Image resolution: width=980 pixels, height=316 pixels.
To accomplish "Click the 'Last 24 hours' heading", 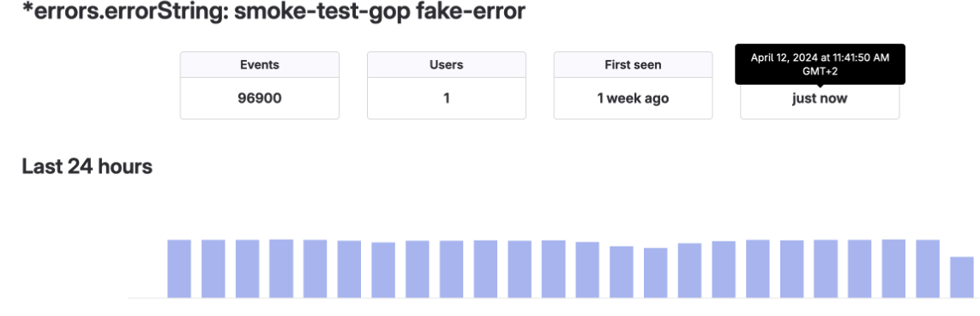I will tap(87, 167).
